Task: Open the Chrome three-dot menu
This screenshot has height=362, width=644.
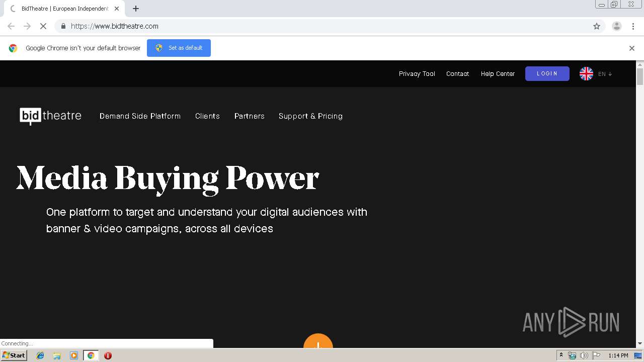Action: click(x=632, y=26)
